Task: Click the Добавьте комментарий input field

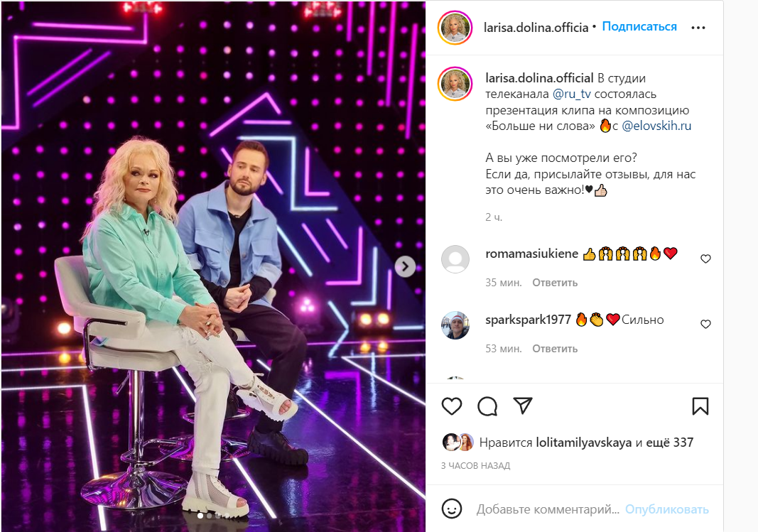Action: pyautogui.click(x=548, y=509)
